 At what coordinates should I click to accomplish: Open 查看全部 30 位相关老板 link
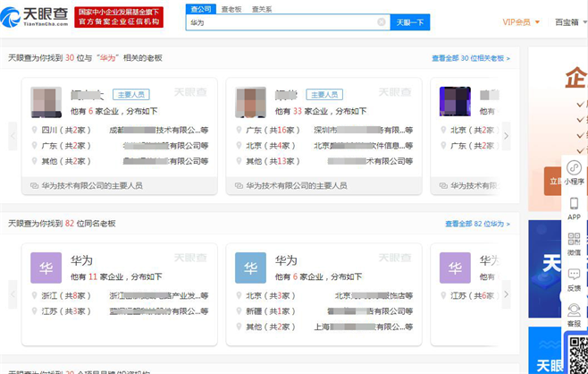pos(470,58)
